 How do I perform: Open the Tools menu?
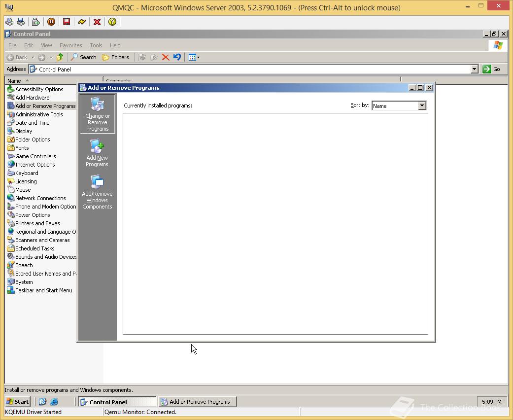[96, 45]
